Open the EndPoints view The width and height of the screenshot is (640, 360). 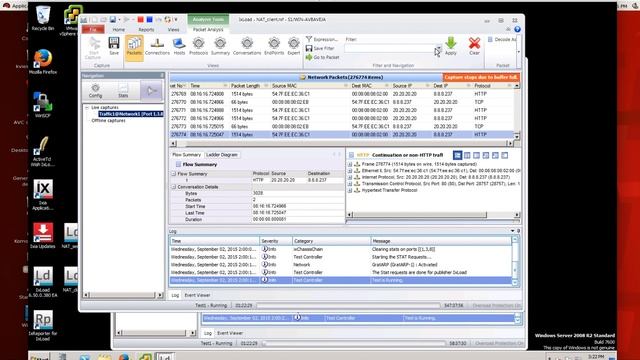pyautogui.click(x=274, y=46)
